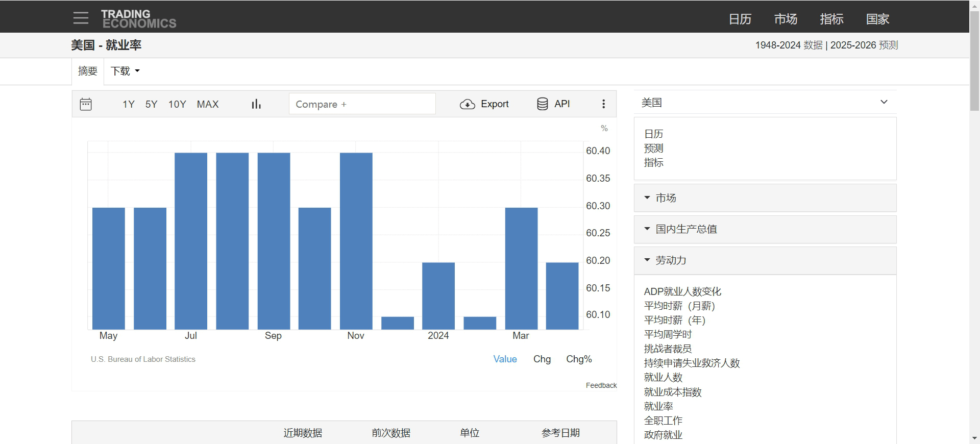Screen dimensions: 980x444
Task: Click the API database icon
Action: click(x=543, y=104)
